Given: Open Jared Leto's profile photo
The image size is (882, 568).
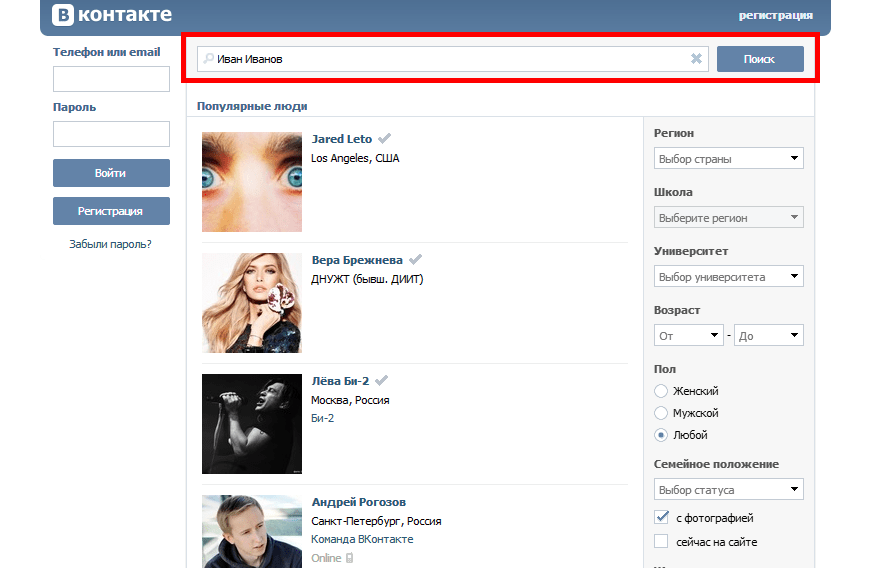Looking at the screenshot, I should pos(252,182).
